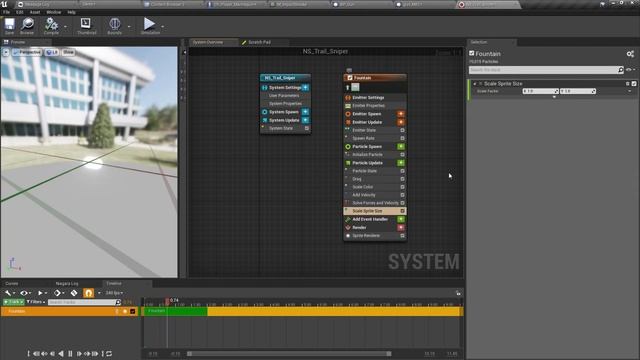Toggle the Add Velocity module checkbox

(402, 195)
